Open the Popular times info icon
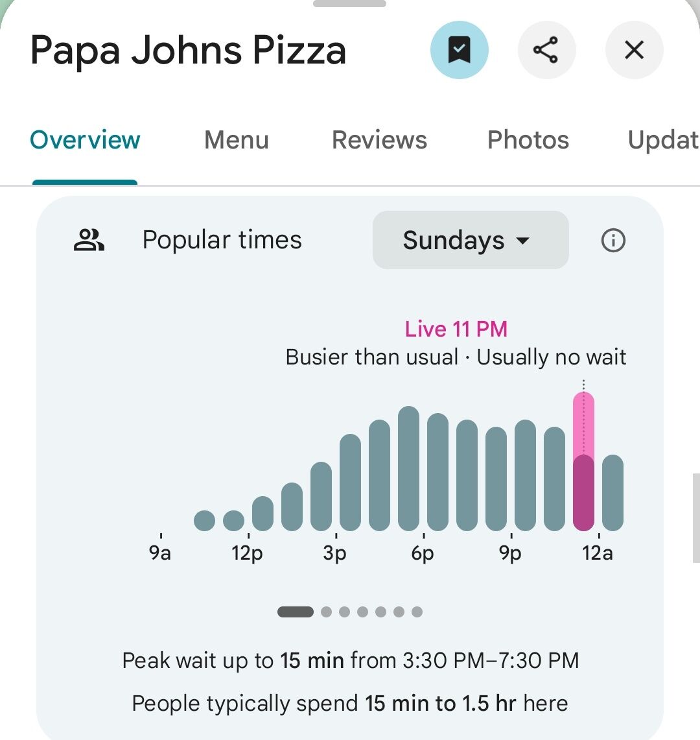Image resolution: width=700 pixels, height=740 pixels. point(613,241)
